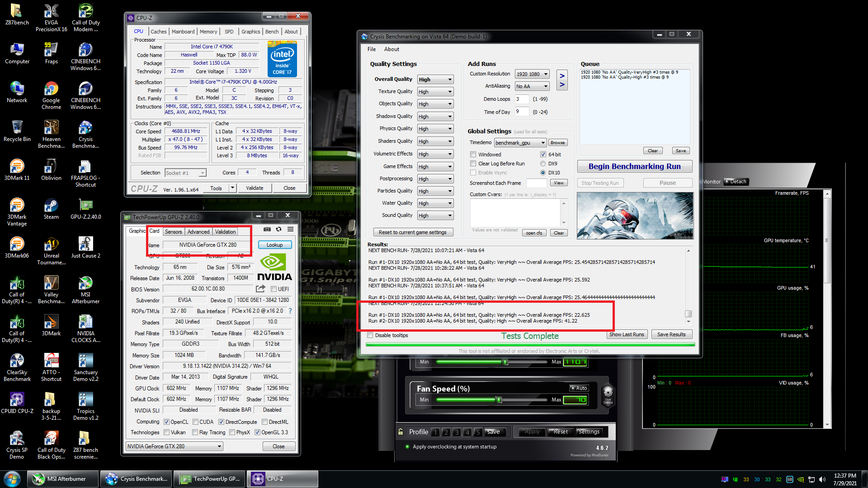Open the Timedemo benchmark_gpu dropdown
The height and width of the screenshot is (488, 868).
[520, 143]
